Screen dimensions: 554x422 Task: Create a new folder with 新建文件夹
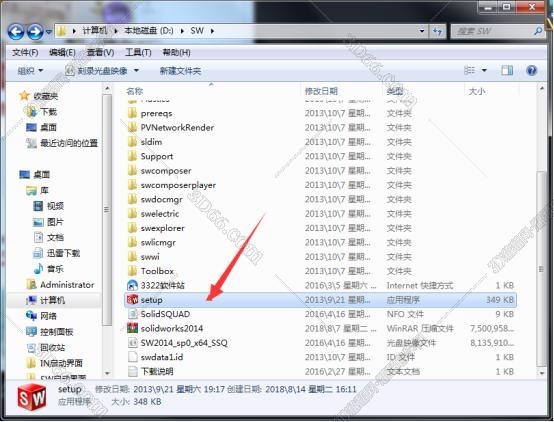tap(180, 71)
